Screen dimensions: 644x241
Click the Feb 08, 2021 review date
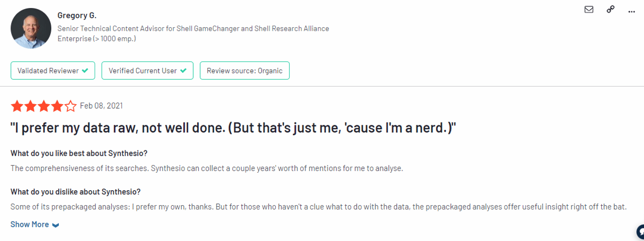click(x=101, y=106)
